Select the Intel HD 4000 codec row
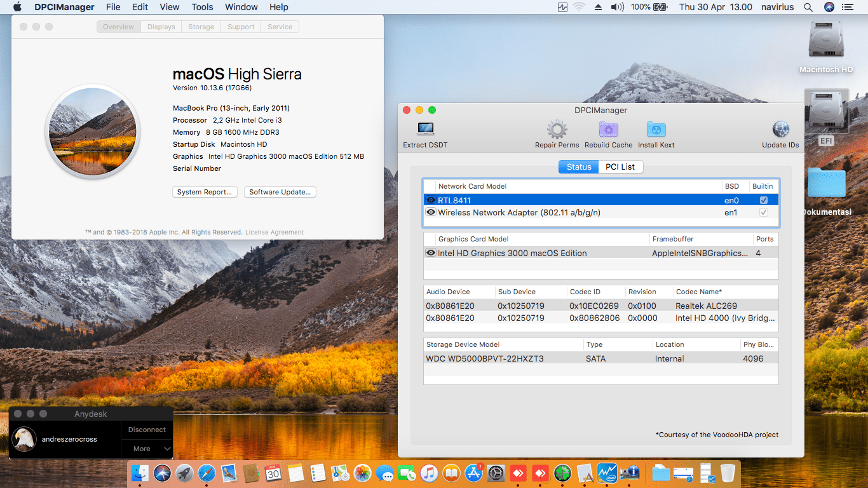Image resolution: width=868 pixels, height=488 pixels. click(601, 318)
